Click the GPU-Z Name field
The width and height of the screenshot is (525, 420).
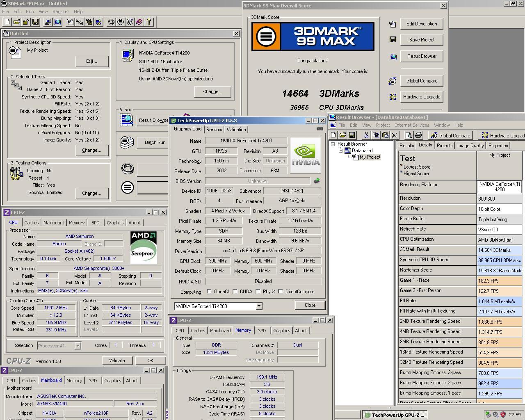246,141
